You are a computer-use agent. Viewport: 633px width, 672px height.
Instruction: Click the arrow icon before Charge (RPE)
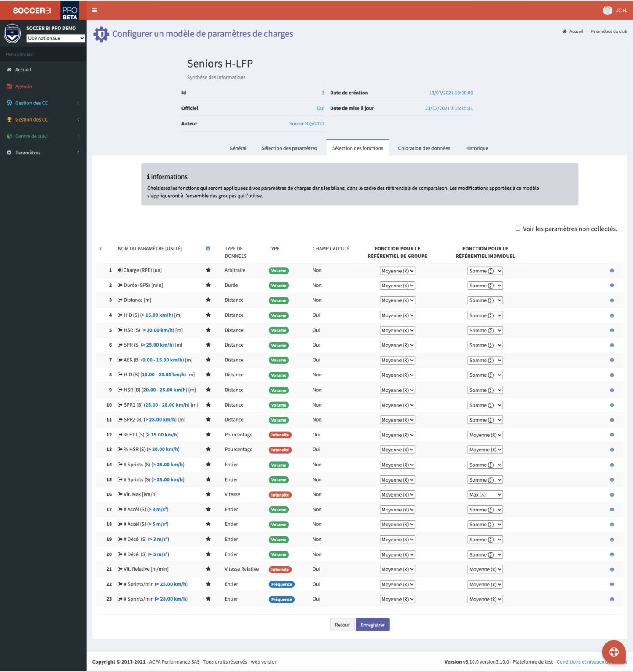[120, 270]
